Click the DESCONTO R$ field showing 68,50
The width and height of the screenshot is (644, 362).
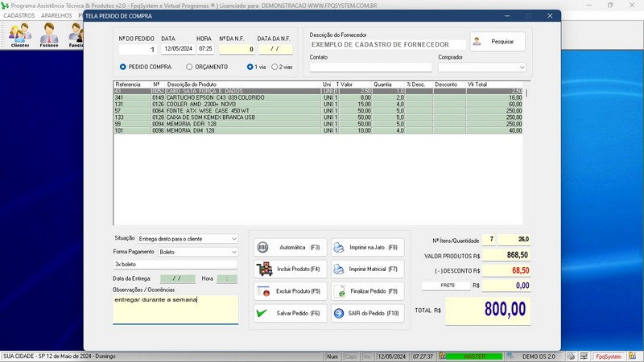tap(506, 270)
